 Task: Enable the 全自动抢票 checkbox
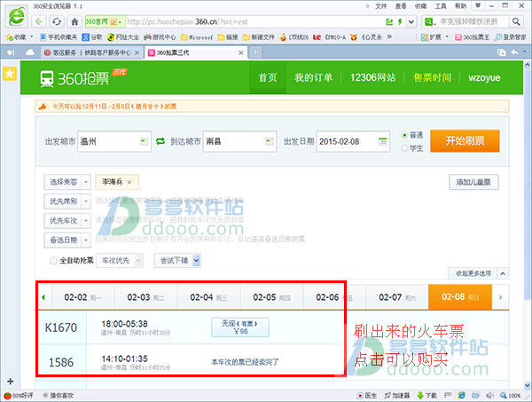coord(53,260)
